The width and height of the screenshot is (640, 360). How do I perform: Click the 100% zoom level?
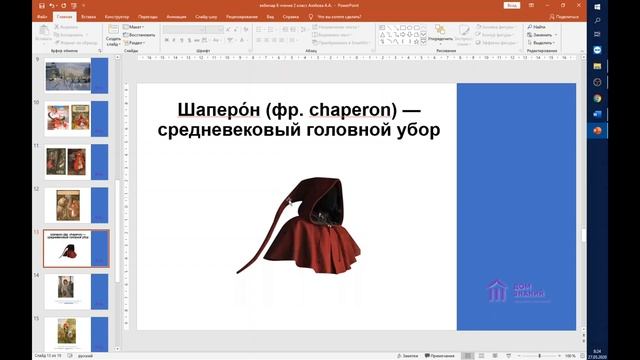pos(570,356)
